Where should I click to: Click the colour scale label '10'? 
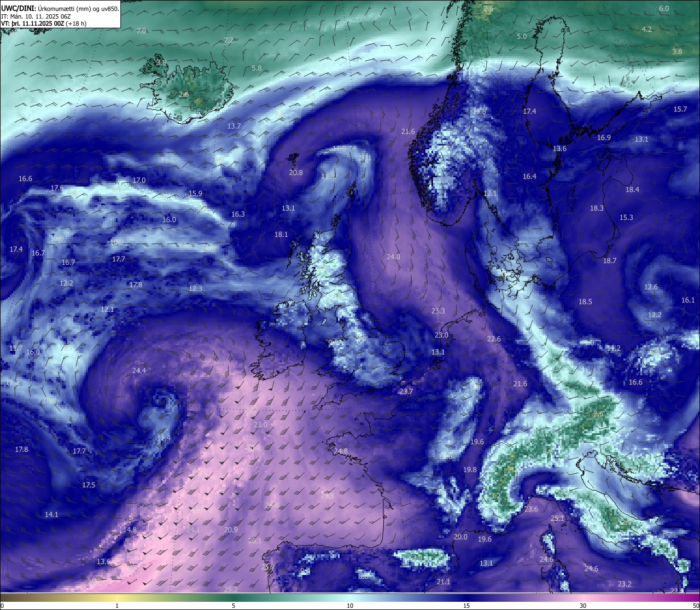coord(350,606)
